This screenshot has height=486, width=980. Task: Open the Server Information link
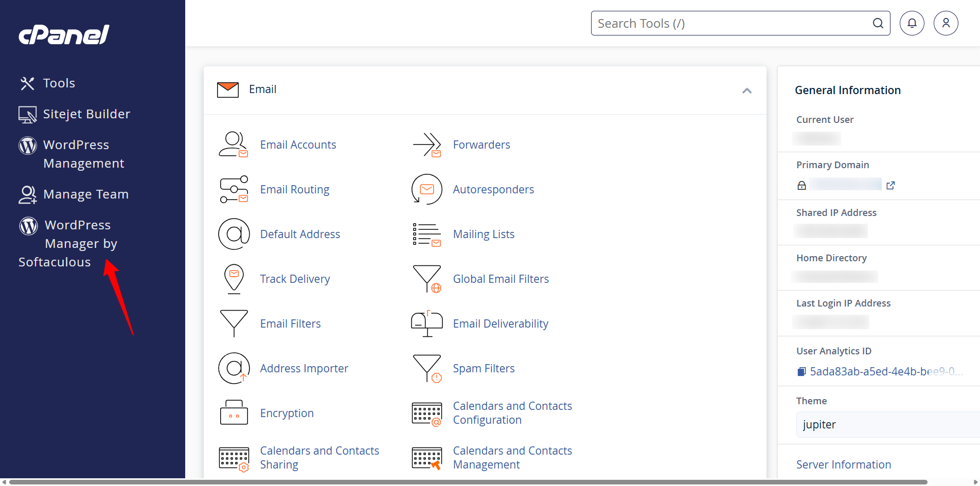844,464
